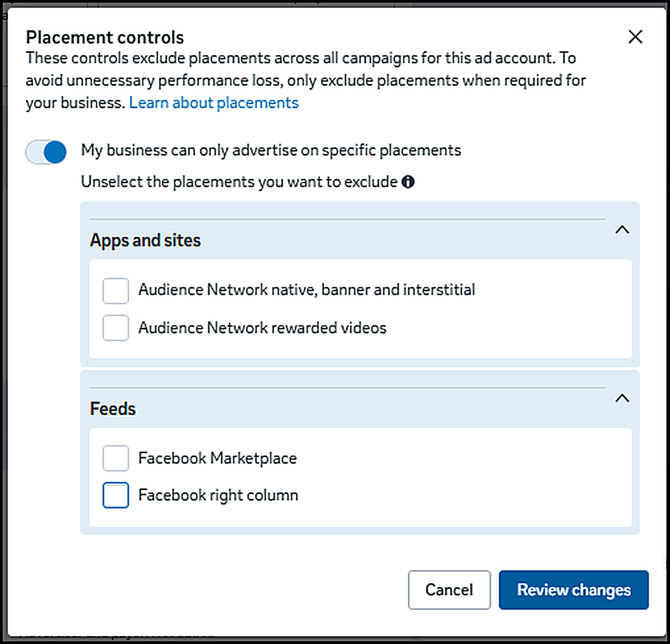Image resolution: width=670 pixels, height=644 pixels.
Task: Click Review changes button
Action: [573, 590]
